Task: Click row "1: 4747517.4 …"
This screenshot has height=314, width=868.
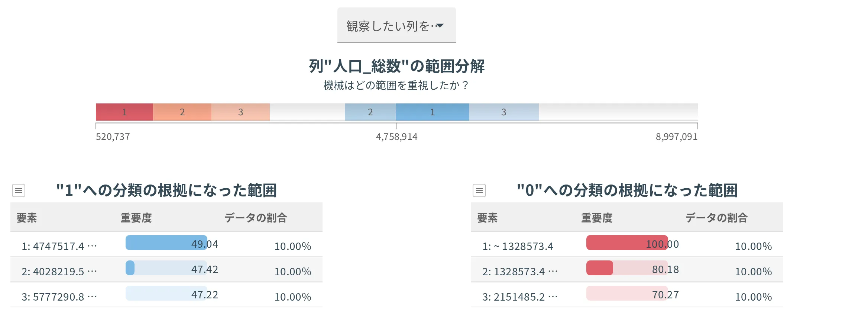Action: click(166, 244)
